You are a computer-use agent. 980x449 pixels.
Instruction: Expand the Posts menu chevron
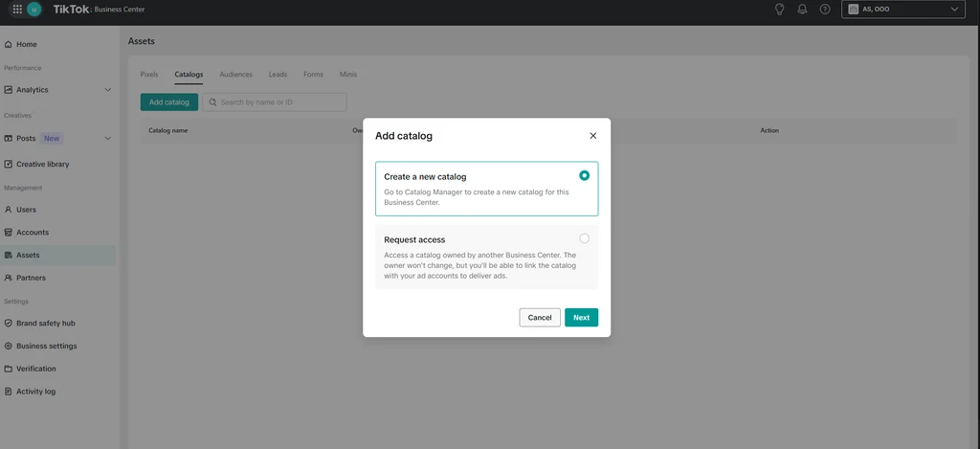(x=107, y=138)
